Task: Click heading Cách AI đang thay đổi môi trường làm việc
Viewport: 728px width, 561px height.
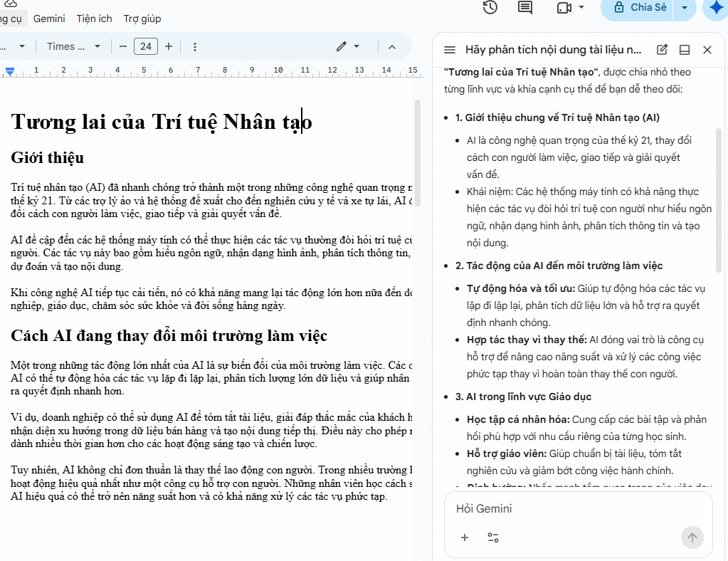Action: pos(169,336)
